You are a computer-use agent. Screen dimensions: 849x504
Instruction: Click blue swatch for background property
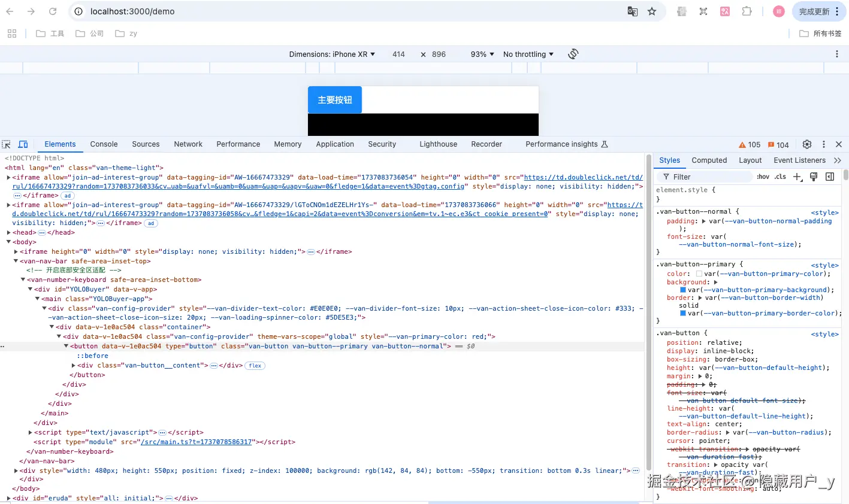tap(683, 290)
